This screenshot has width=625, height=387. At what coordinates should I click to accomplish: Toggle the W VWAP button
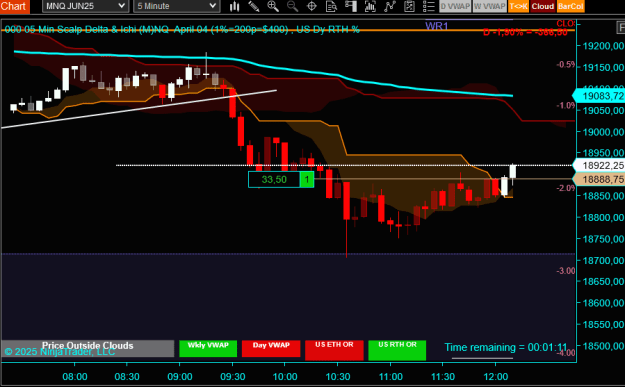pyautogui.click(x=489, y=6)
